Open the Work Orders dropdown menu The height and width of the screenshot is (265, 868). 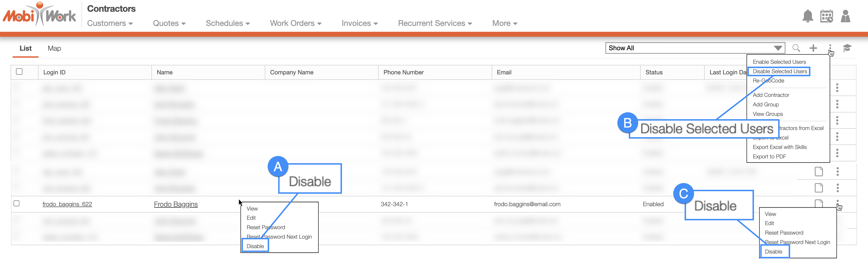pos(295,23)
